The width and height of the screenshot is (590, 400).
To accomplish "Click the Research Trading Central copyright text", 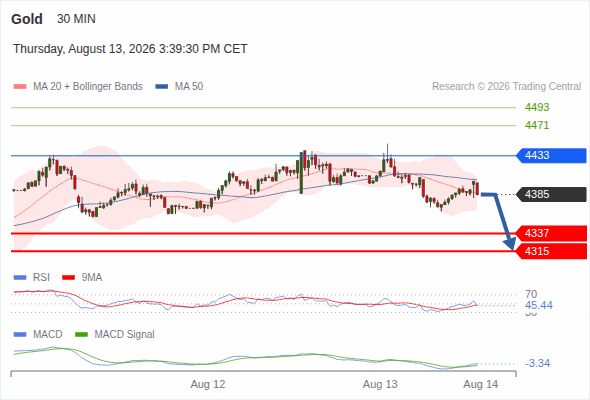I will point(506,87).
